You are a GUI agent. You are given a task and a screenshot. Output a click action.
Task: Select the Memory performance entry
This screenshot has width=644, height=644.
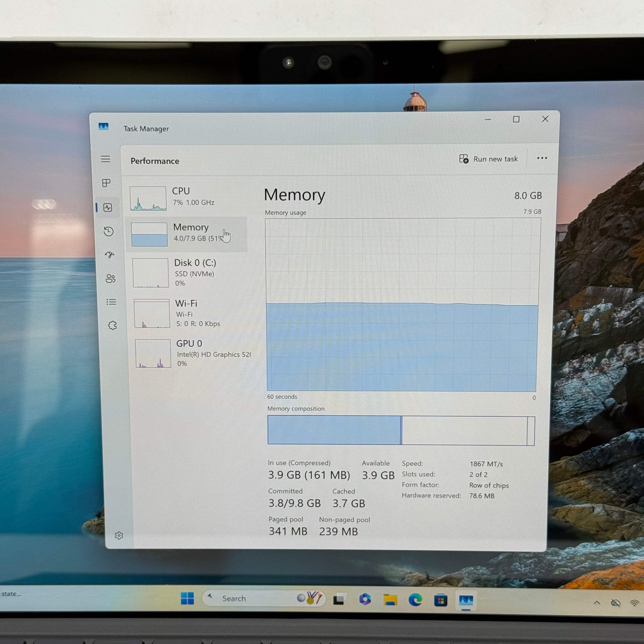pos(187,234)
